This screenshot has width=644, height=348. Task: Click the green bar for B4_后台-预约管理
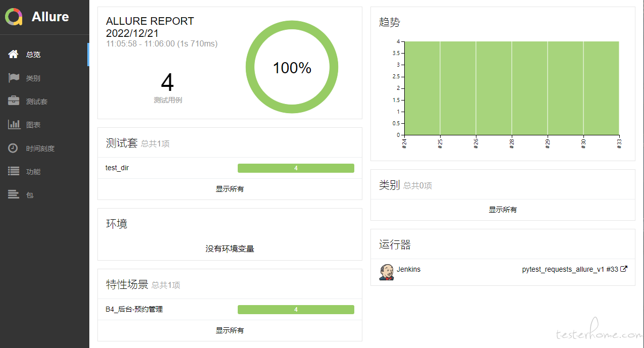pyautogui.click(x=296, y=309)
